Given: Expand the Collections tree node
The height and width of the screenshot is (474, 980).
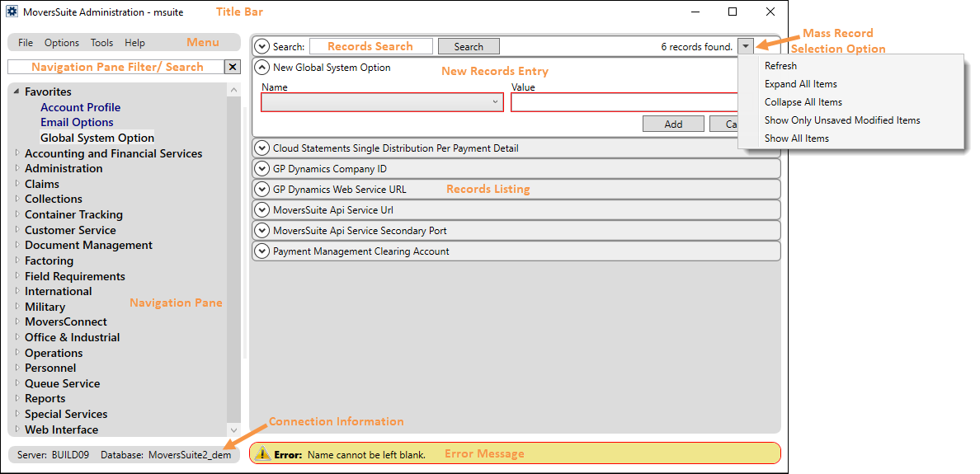Looking at the screenshot, I should click(17, 199).
